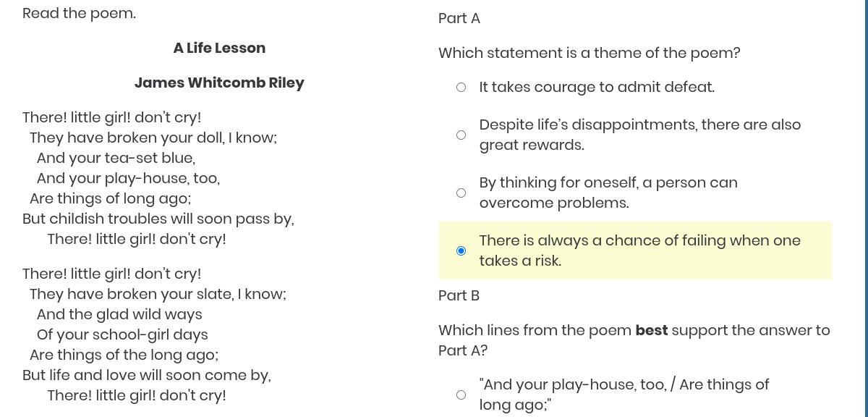
Task: Select Part B radio button for play-house lines
Action: click(461, 395)
